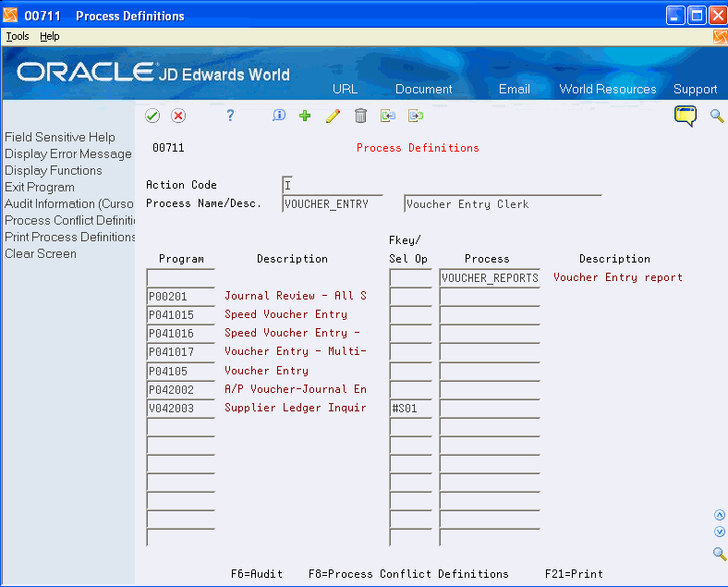
Task: Click the P04105 program field
Action: click(180, 371)
